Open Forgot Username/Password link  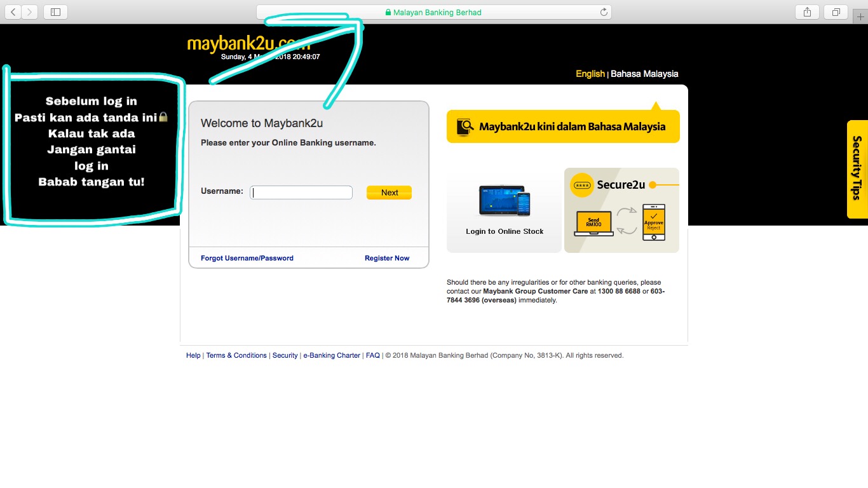(x=247, y=258)
